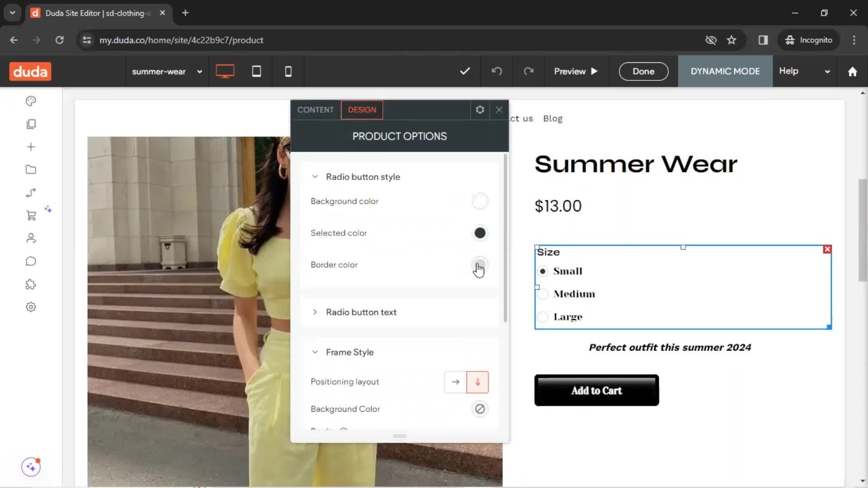Set vertical positioning layout arrow
The image size is (868, 488).
pos(477,382)
